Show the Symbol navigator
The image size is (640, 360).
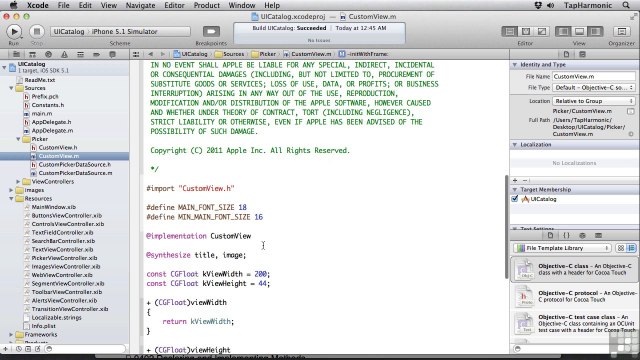coord(32,54)
